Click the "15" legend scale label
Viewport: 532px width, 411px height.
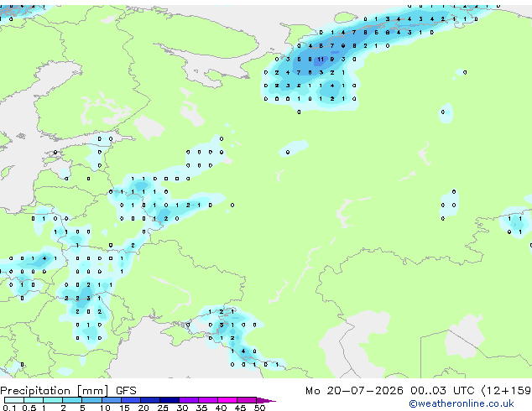click(x=124, y=408)
